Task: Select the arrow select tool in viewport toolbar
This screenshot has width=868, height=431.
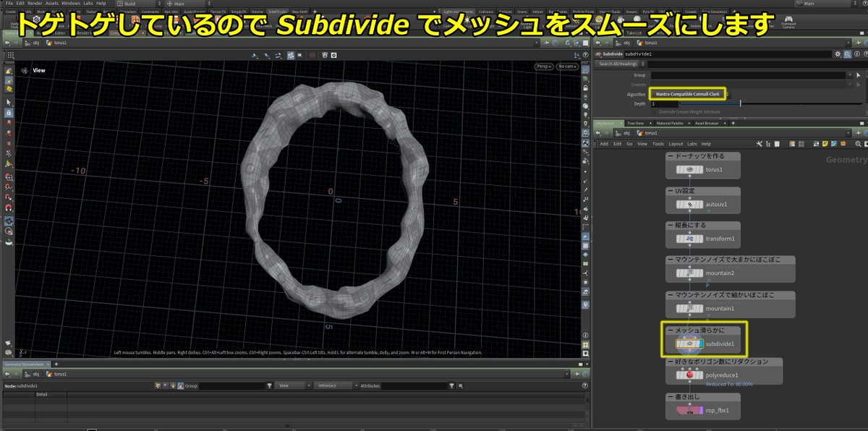Action: tap(8, 102)
